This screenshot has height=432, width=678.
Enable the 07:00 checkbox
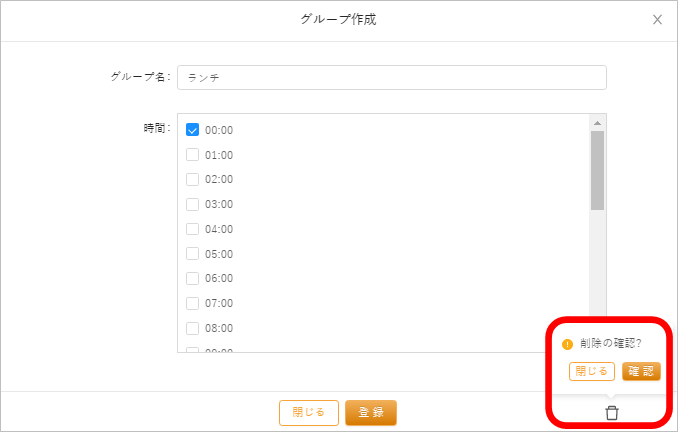[193, 303]
